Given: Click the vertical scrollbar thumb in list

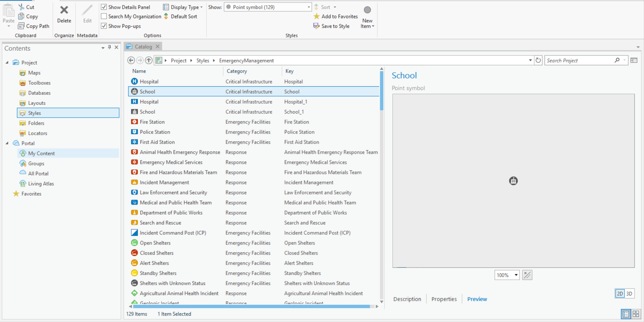Looking at the screenshot, I should pos(381,91).
